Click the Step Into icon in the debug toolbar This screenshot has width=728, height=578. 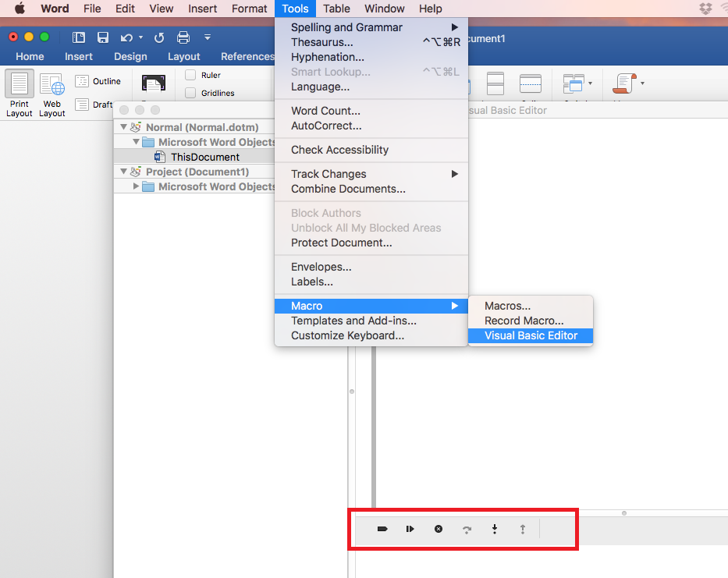coord(495,529)
